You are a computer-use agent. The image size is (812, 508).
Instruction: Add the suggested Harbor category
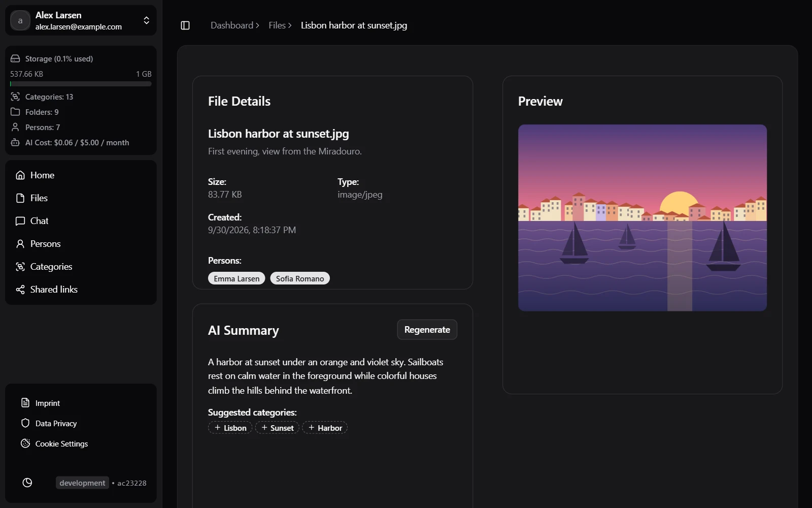click(x=325, y=428)
